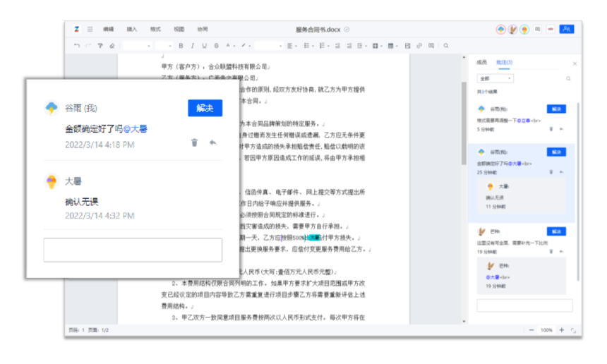Image resolution: width=607 pixels, height=364 pixels.
Task: Click the wheat collaborator avatar in header
Action: point(512,30)
